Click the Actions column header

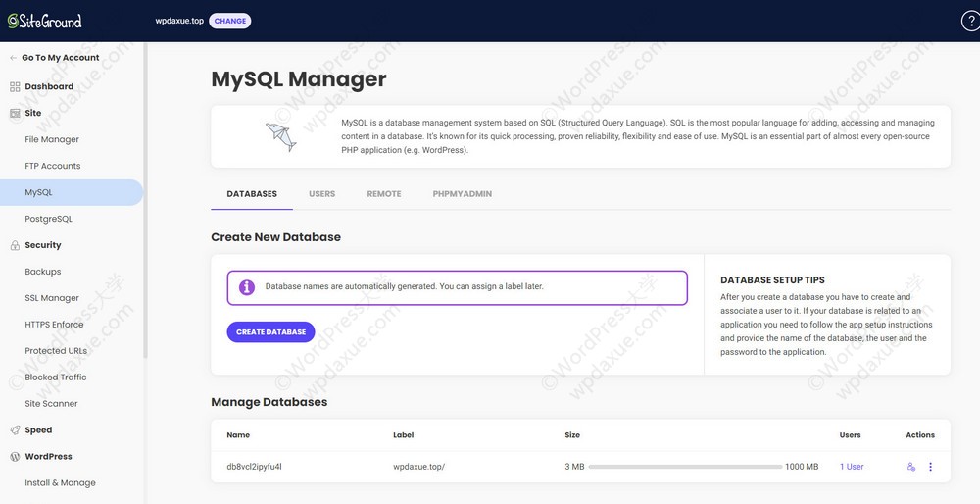(920, 435)
